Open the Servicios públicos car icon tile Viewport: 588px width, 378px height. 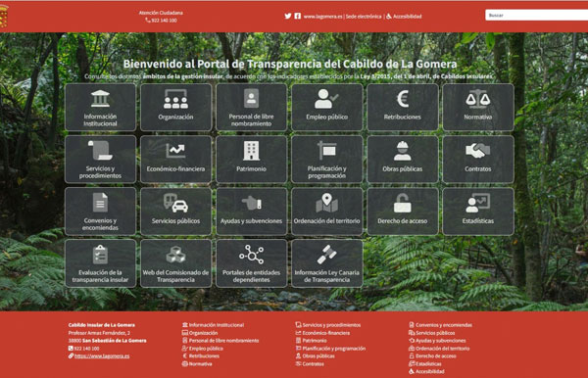tap(175, 212)
